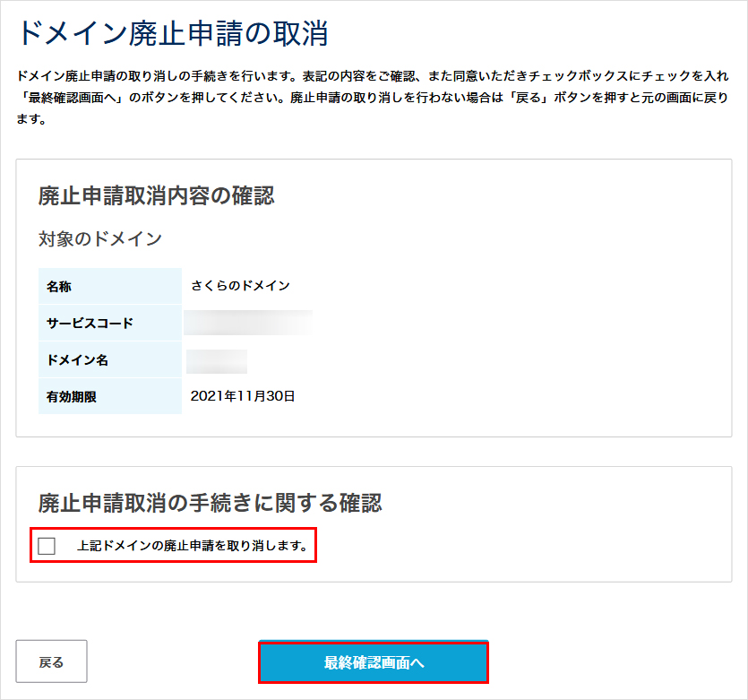Click the blurred domain name value
The height and width of the screenshot is (700, 748).
[x=215, y=359]
